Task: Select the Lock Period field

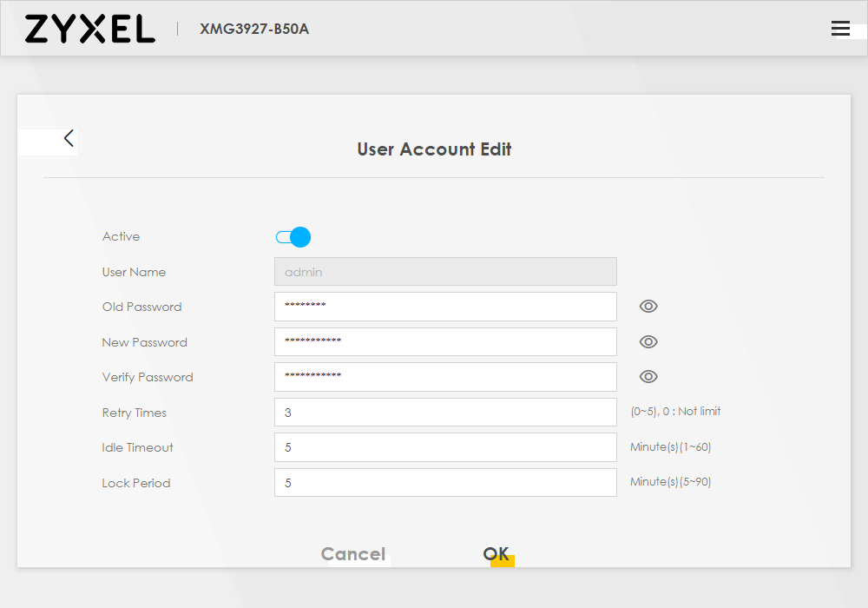Action: click(445, 481)
